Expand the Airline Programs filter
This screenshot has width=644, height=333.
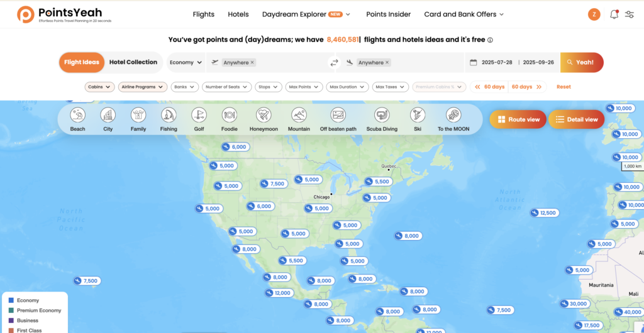(143, 87)
